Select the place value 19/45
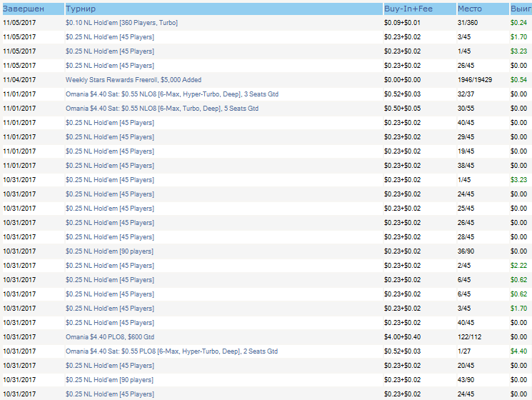Viewport: 532px width, 400px height. (466, 151)
